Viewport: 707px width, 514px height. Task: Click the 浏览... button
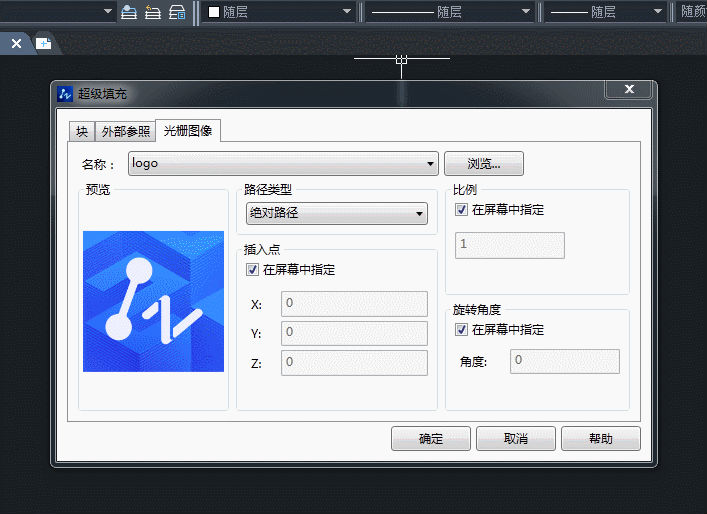pyautogui.click(x=483, y=163)
